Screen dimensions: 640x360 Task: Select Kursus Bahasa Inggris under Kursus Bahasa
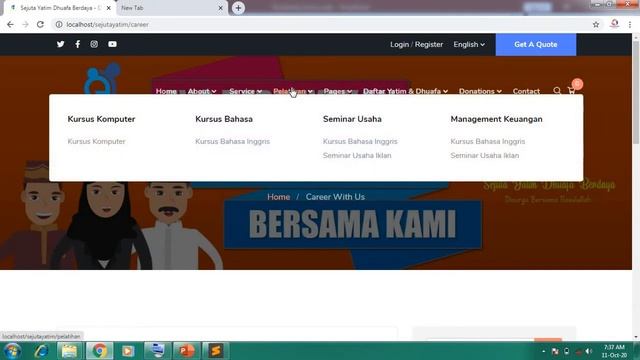point(232,141)
